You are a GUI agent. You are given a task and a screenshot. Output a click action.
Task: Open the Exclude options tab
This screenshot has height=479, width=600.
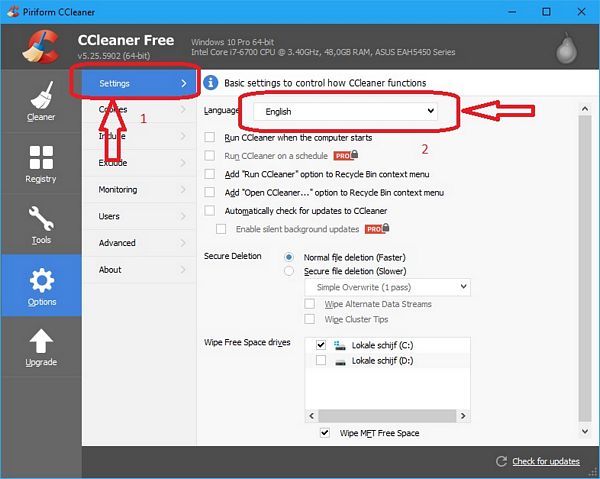(x=139, y=163)
